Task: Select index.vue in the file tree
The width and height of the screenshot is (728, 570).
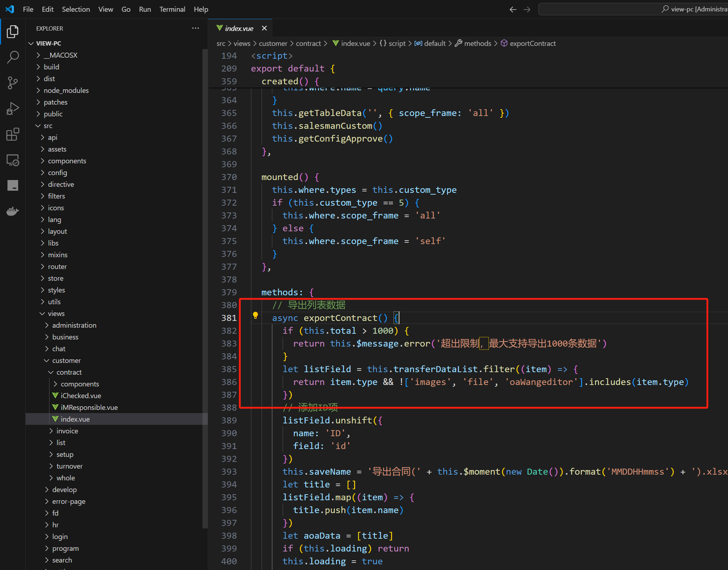Action: [x=117, y=419]
